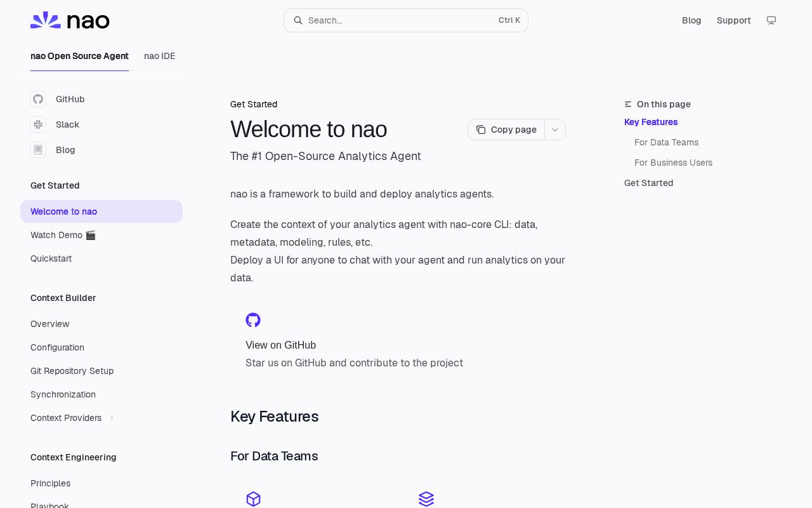Go to Quickstart in sidebar
The height and width of the screenshot is (508, 812).
point(101,258)
